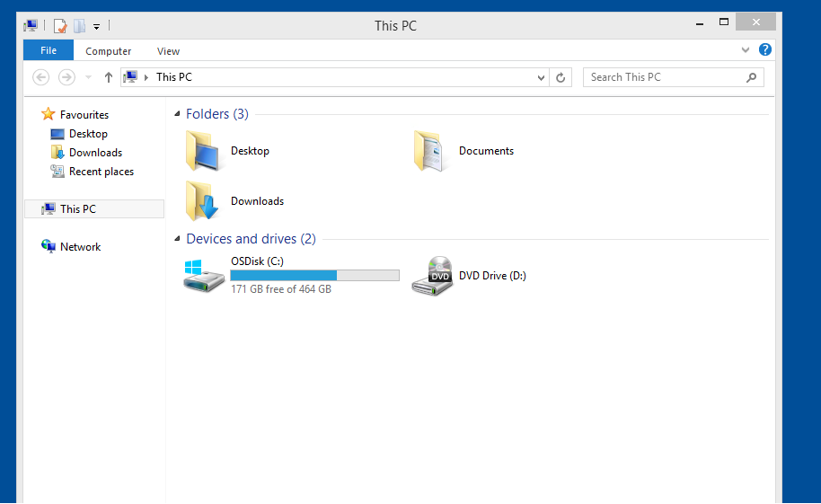
Task: Open the Customize Quick Access Toolbar dropdown
Action: [96, 27]
